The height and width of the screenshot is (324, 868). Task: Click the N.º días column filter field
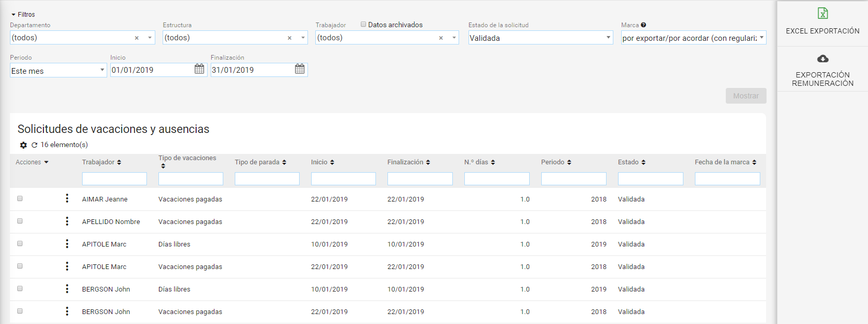497,178
